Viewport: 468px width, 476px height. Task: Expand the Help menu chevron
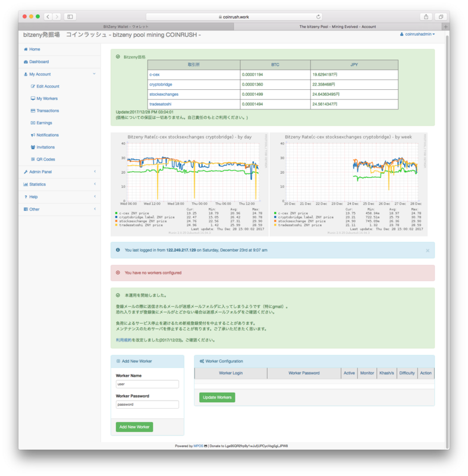(95, 196)
